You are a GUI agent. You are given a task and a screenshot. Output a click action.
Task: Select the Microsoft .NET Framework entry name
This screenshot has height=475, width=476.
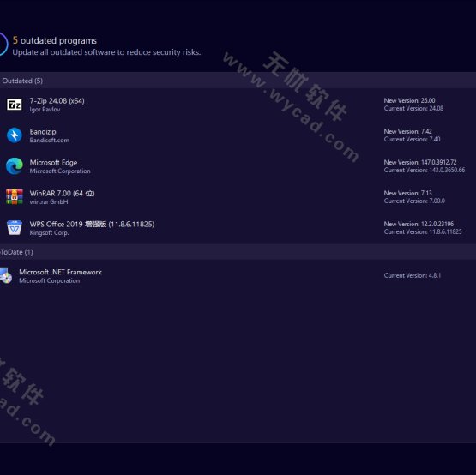coord(60,272)
